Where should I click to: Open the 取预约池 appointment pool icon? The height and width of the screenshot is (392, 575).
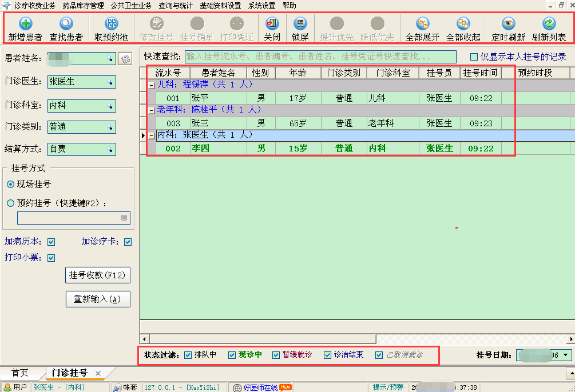[112, 27]
